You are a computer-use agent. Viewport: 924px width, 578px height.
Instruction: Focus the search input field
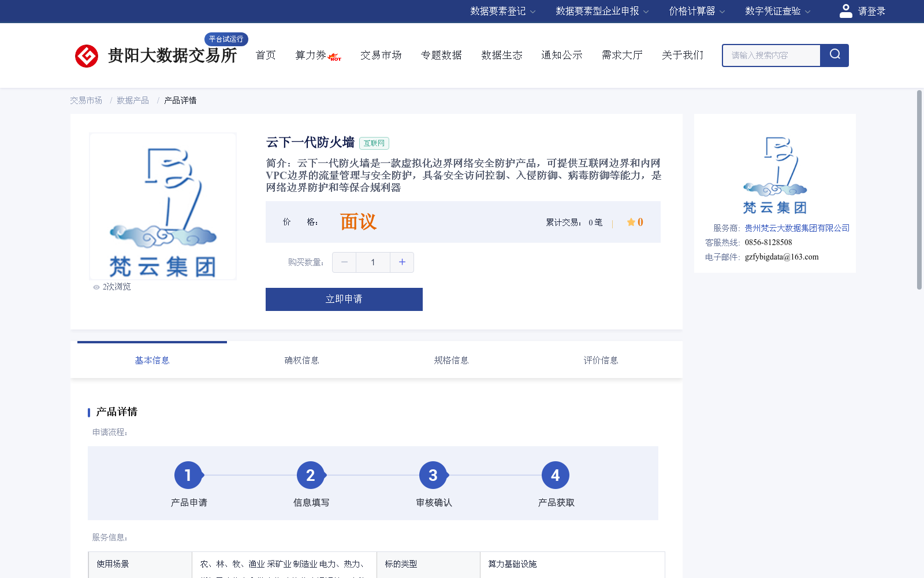772,55
